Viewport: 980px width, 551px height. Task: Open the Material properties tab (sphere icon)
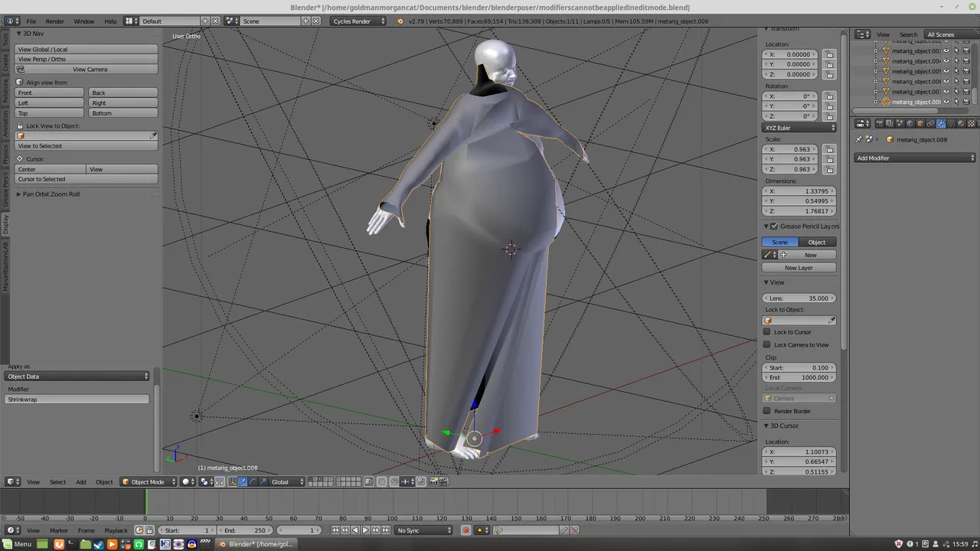click(961, 123)
